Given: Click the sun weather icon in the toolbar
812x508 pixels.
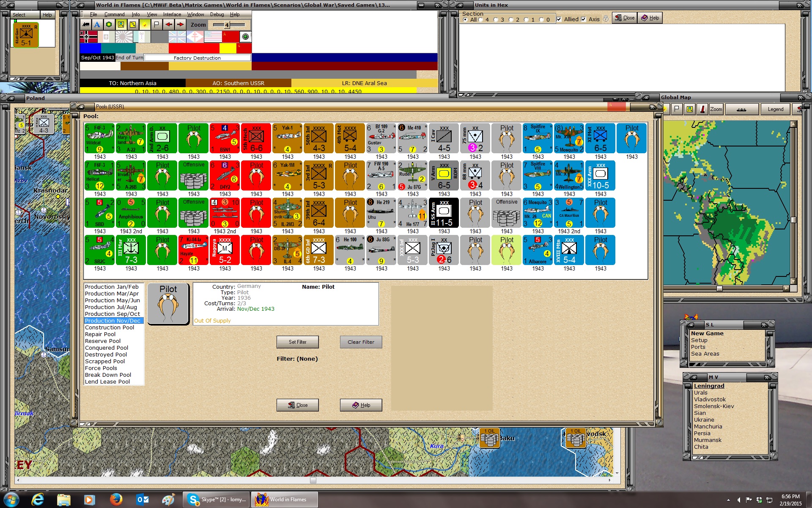Looking at the screenshot, I should 145,25.
